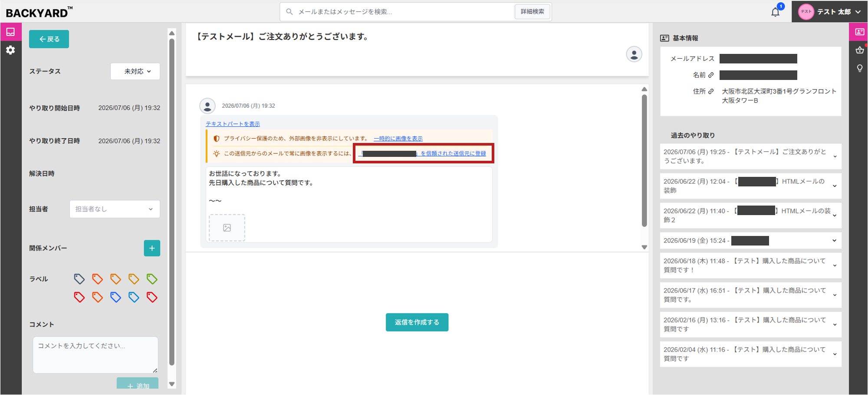Select the customer info card icon in right sidebar
This screenshot has height=395, width=868.
pyautogui.click(x=859, y=32)
